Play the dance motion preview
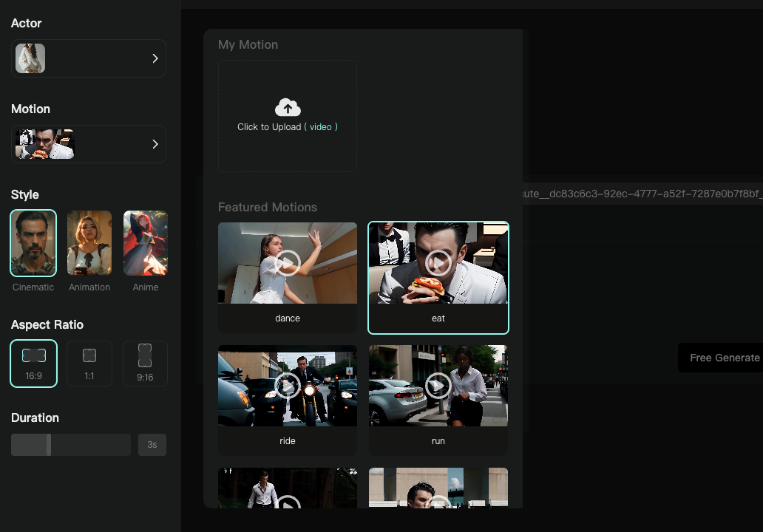 [288, 263]
